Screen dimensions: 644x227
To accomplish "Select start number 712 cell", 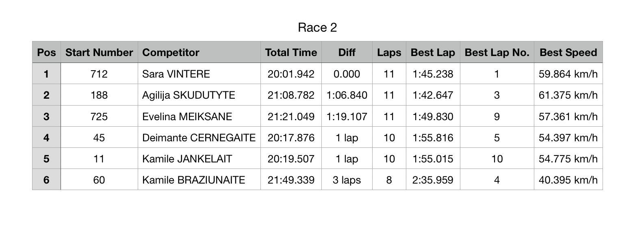I will pyautogui.click(x=99, y=74).
